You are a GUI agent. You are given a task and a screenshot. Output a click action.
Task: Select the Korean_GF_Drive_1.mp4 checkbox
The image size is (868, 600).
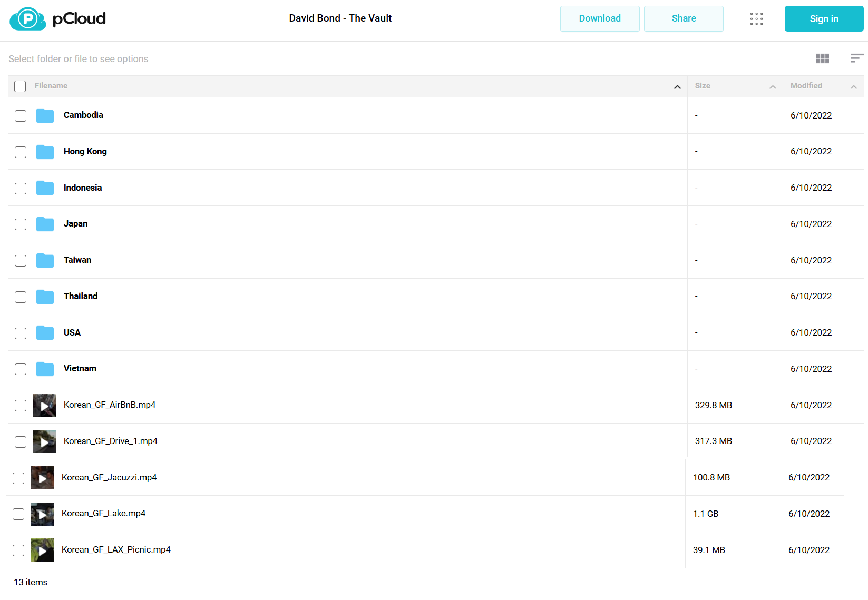(x=21, y=442)
